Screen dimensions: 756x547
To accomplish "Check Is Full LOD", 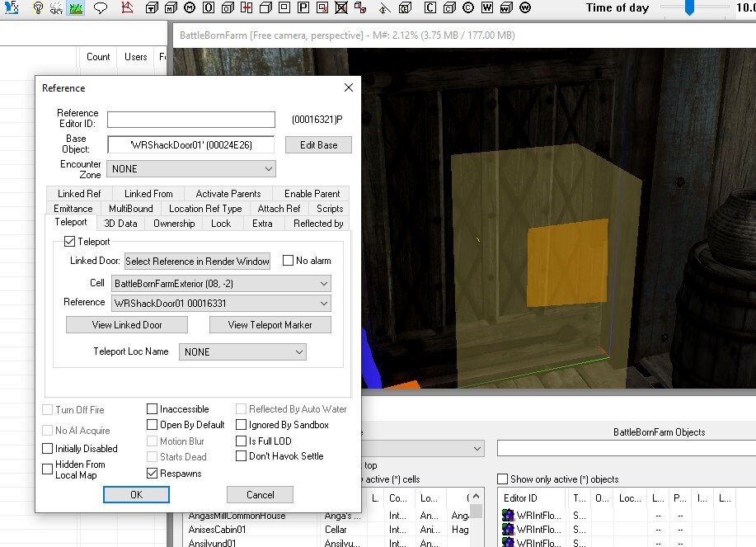I will click(241, 441).
